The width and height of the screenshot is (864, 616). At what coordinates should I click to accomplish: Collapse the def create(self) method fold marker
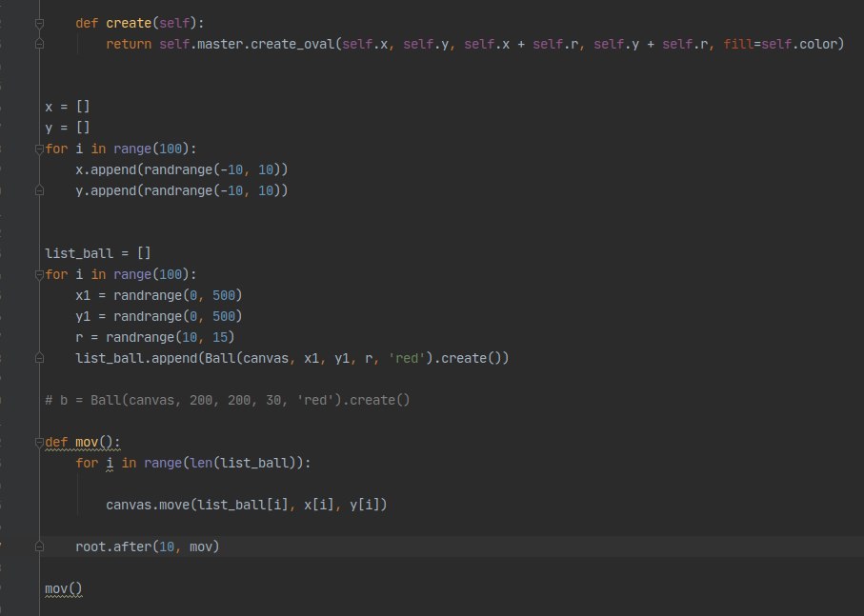click(x=39, y=23)
